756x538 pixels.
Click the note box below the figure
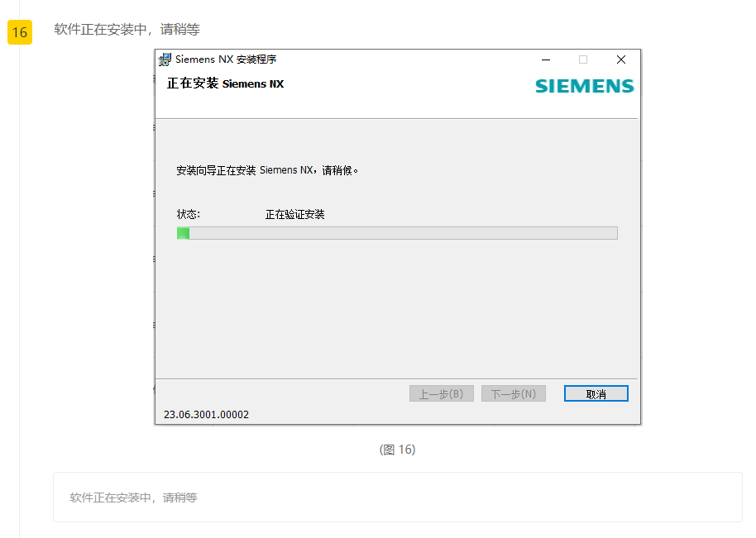(x=398, y=497)
